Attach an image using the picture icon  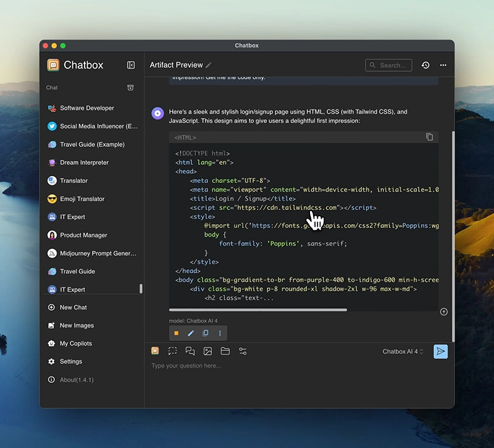[x=207, y=351]
